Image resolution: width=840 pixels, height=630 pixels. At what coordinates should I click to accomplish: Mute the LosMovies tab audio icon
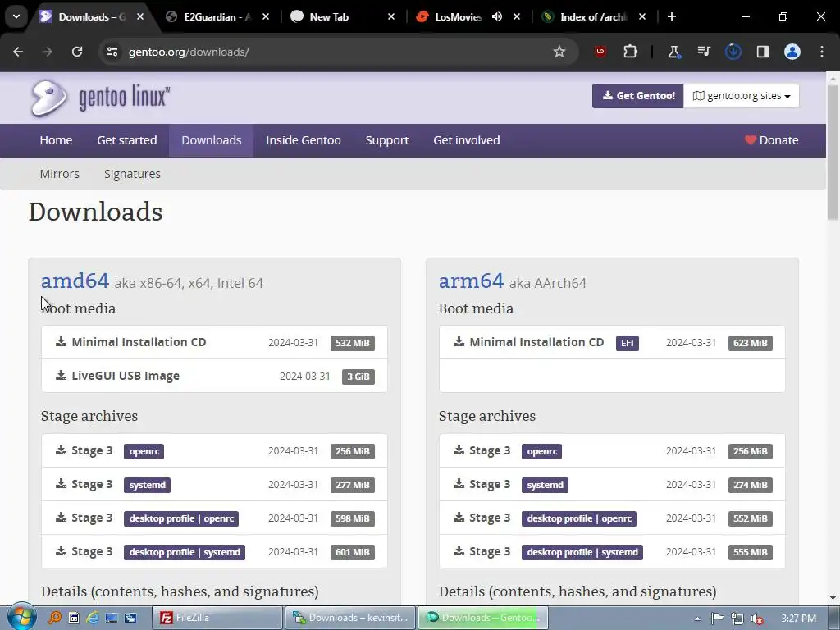497,16
